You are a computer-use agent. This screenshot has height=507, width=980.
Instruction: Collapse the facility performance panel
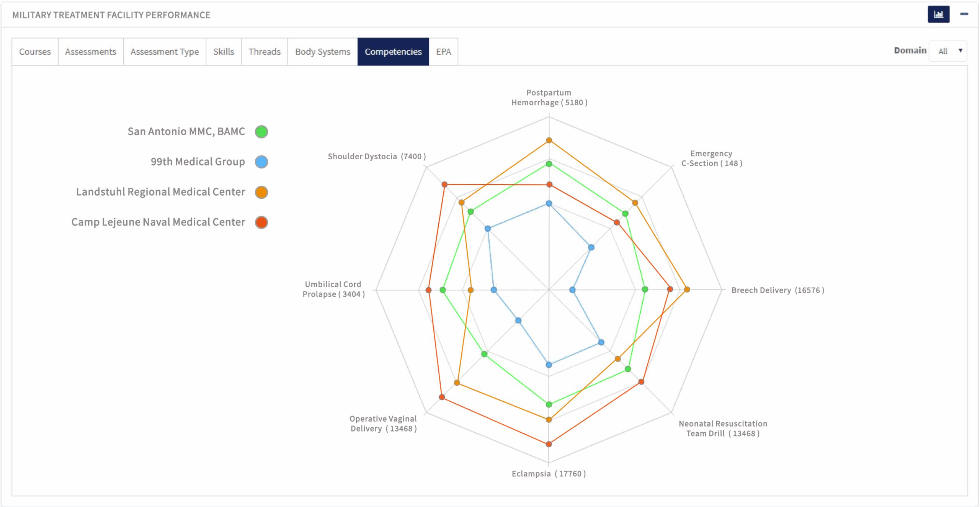(964, 14)
